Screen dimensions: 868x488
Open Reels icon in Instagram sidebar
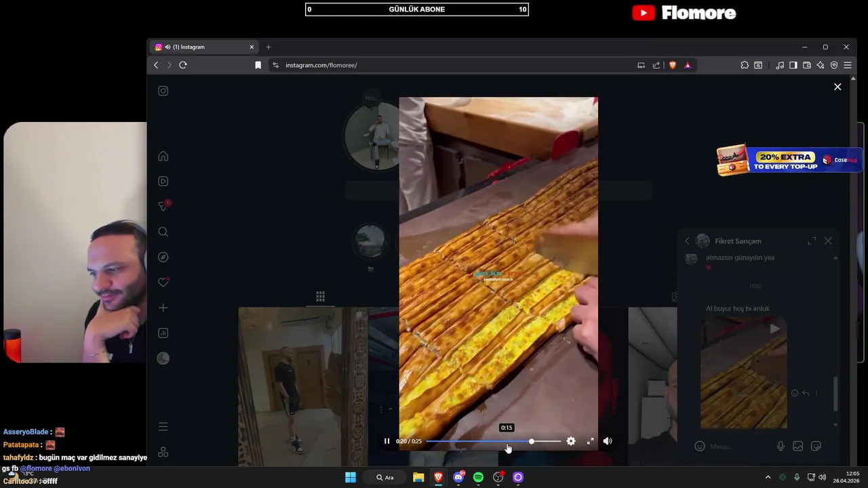point(163,182)
